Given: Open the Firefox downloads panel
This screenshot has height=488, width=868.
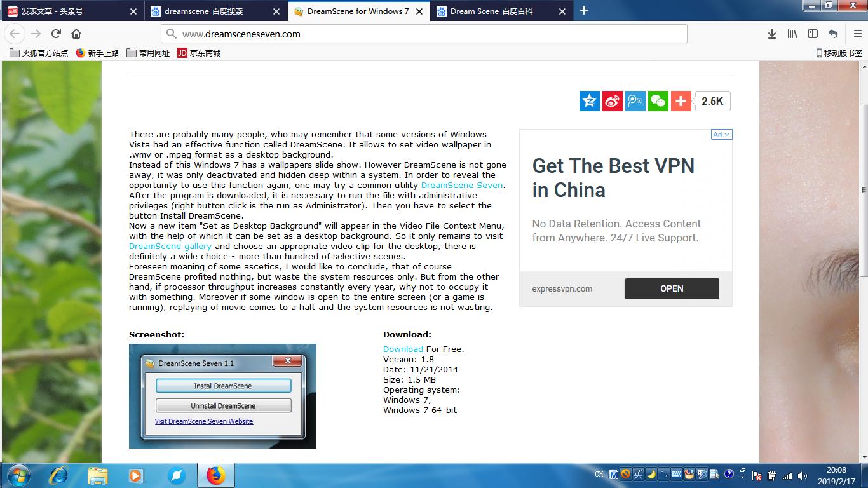Looking at the screenshot, I should [772, 34].
